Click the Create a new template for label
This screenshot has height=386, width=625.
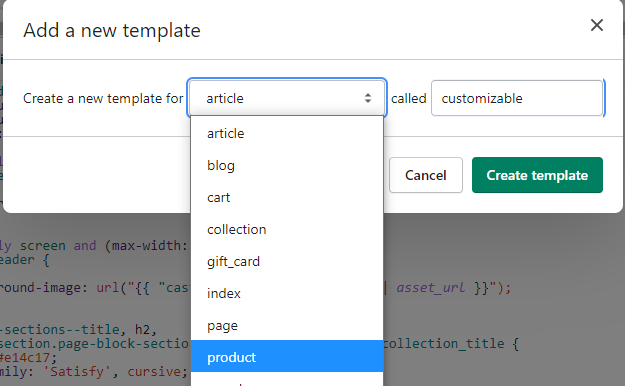(103, 98)
